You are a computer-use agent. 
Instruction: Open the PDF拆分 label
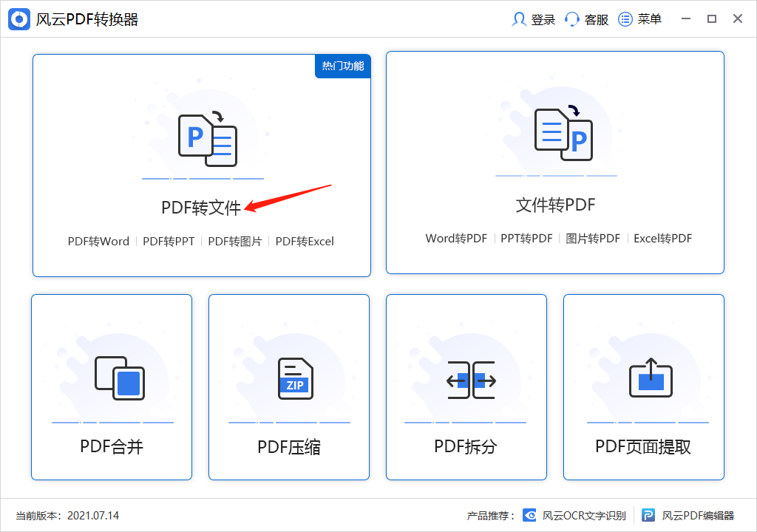(x=466, y=446)
